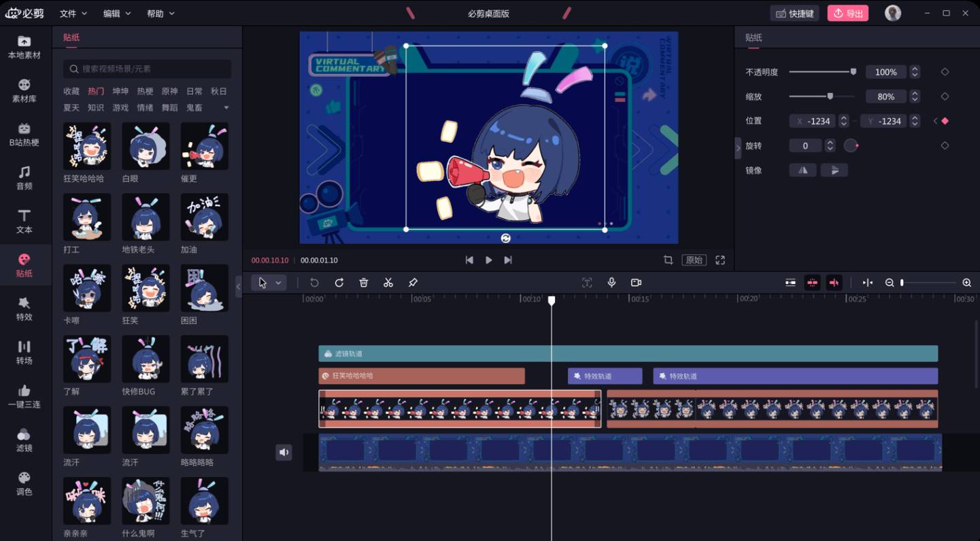Expand the sticker category list arrow

pos(226,107)
